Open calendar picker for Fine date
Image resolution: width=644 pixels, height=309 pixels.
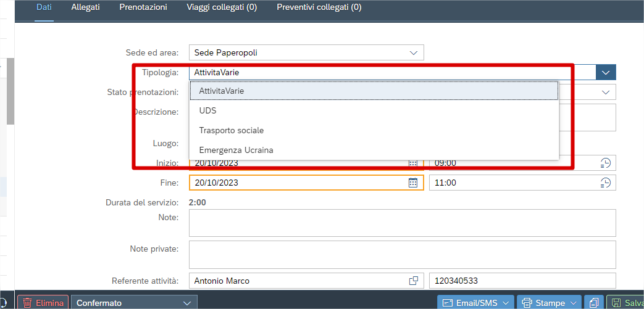pos(413,183)
